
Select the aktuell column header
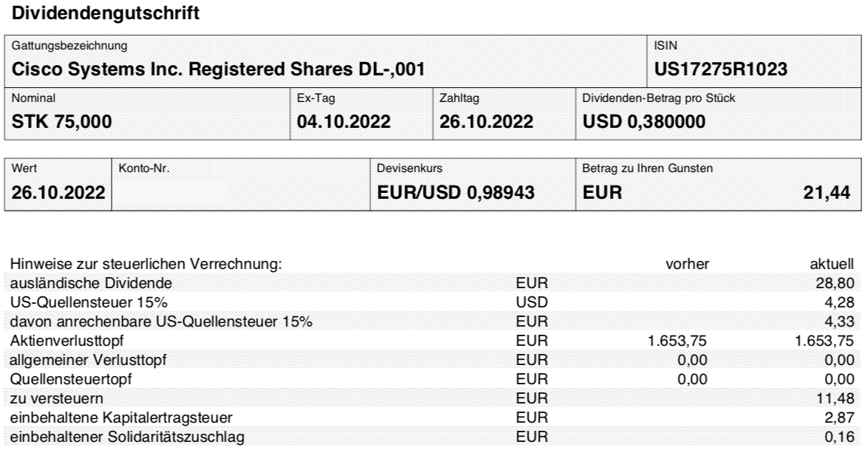pos(832,264)
